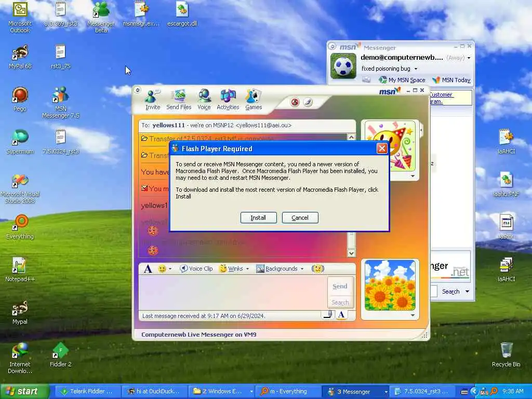Click the sunflower display picture
Screen dimensions: 532x399
pos(390,285)
